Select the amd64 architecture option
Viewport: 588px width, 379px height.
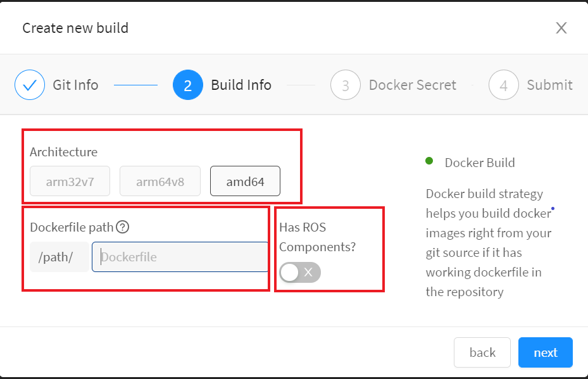(245, 181)
